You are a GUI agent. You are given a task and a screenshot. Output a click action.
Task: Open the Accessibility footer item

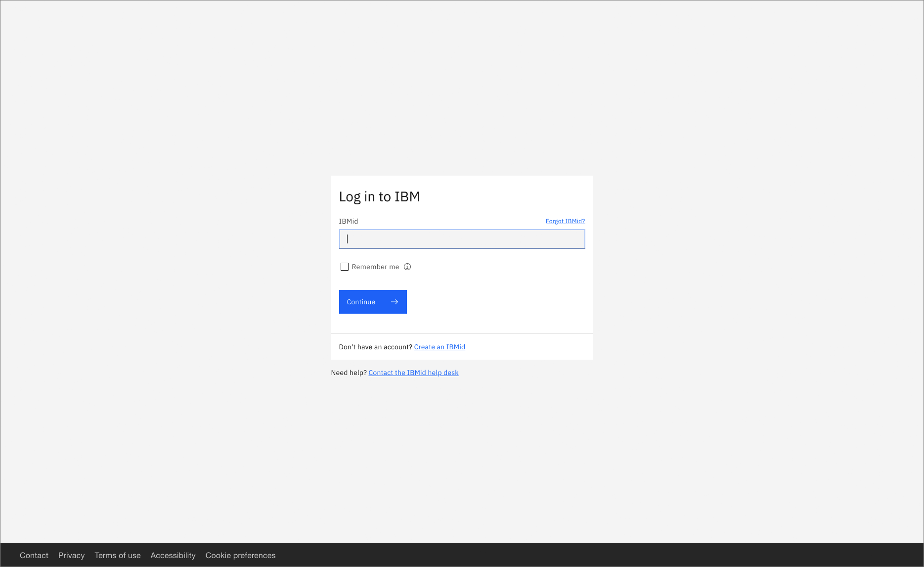[x=173, y=555]
